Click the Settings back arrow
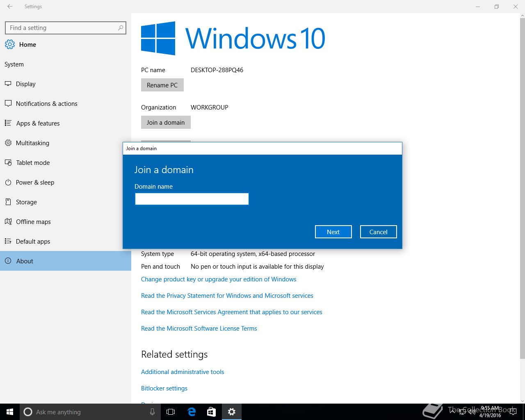The image size is (525, 420). tap(10, 7)
